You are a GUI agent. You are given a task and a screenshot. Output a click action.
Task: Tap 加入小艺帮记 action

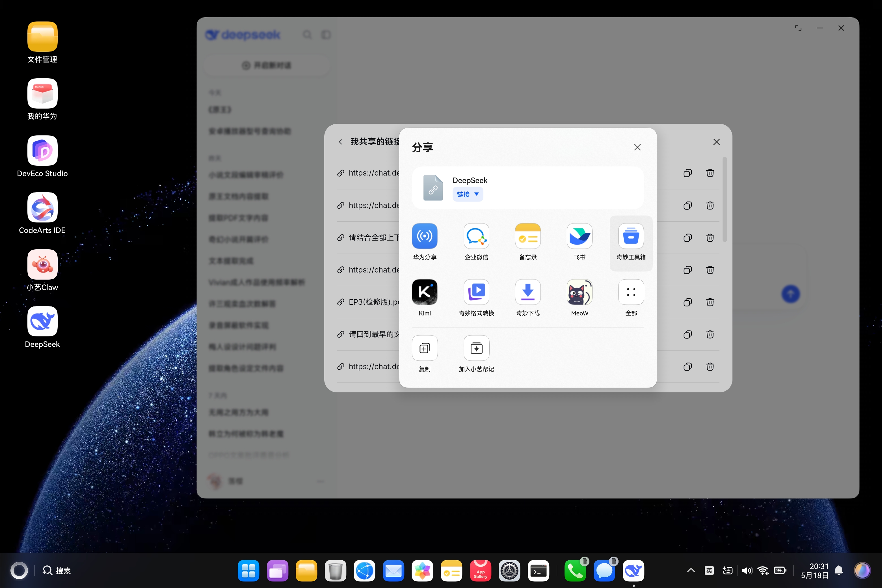point(476,348)
